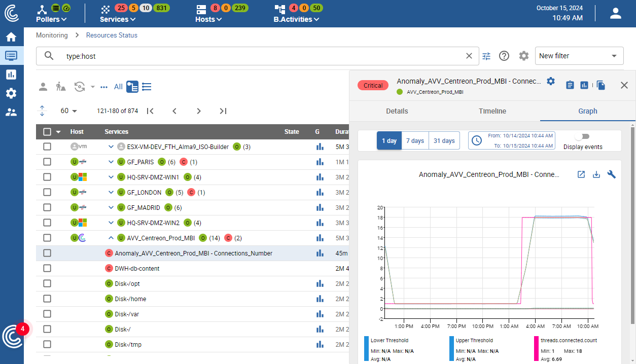This screenshot has width=636, height=364.
Task: Check the select-all checkbox in the table header
Action: coord(47,131)
